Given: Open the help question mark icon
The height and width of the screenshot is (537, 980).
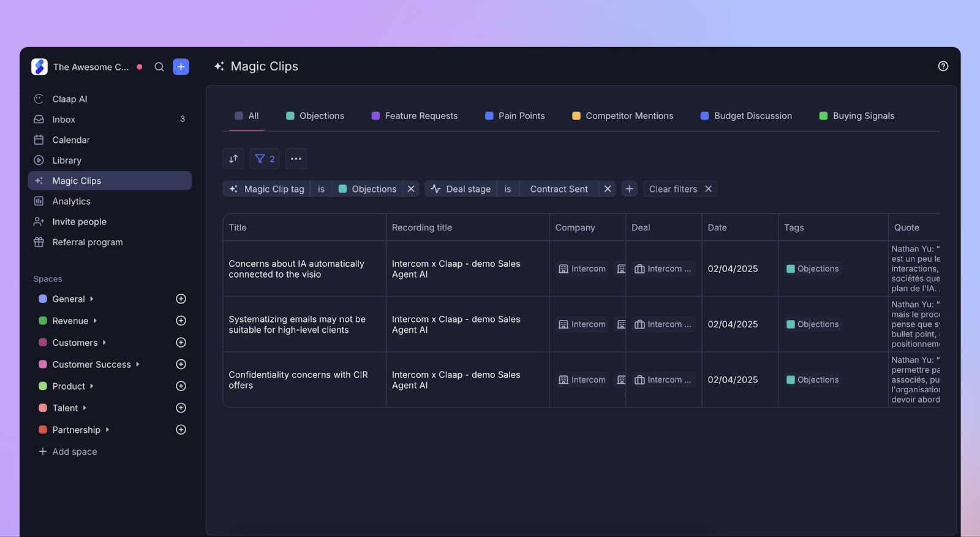Looking at the screenshot, I should coord(943,66).
